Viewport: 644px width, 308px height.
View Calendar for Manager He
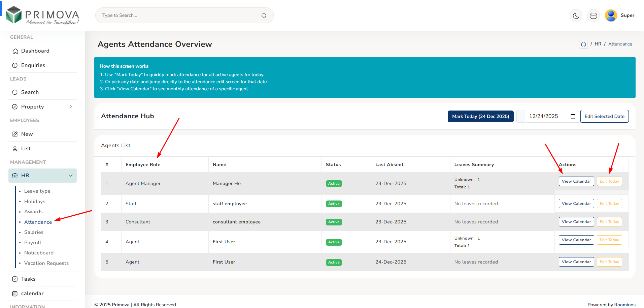pos(576,181)
